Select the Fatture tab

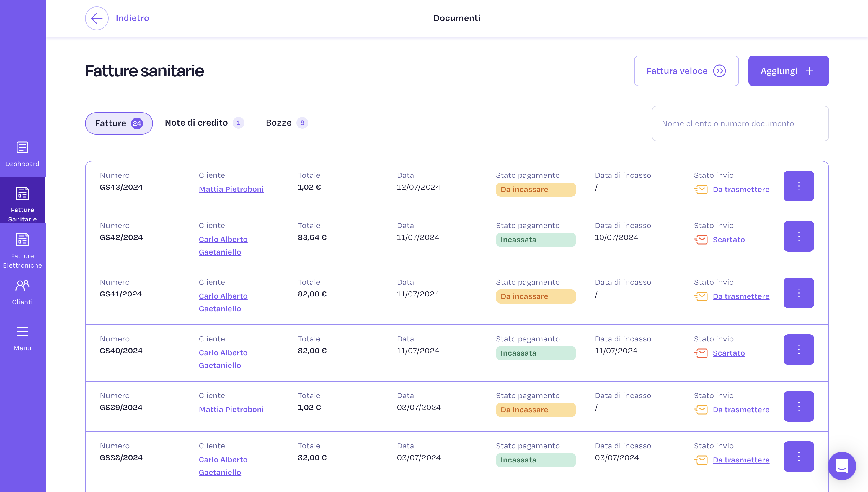pos(119,123)
